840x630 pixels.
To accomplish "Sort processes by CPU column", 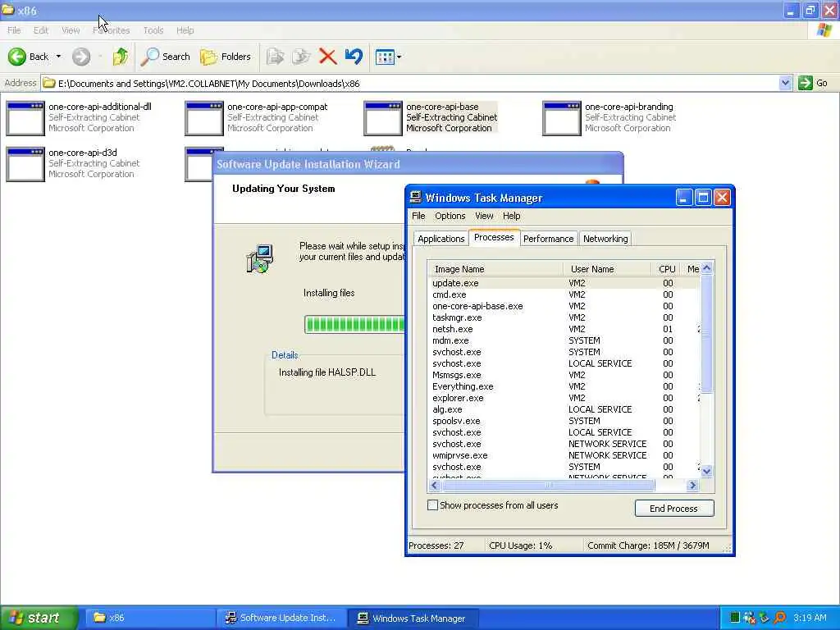I will pyautogui.click(x=667, y=269).
